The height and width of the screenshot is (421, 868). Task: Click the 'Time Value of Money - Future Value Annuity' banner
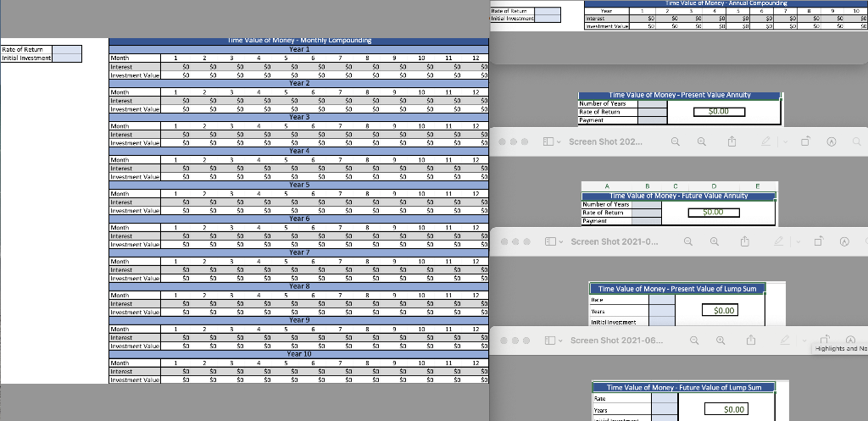click(x=679, y=196)
